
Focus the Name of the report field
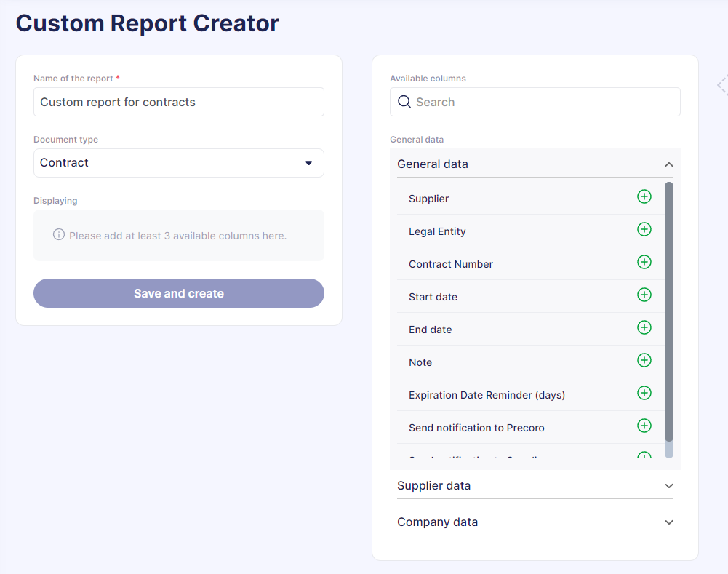click(x=179, y=102)
